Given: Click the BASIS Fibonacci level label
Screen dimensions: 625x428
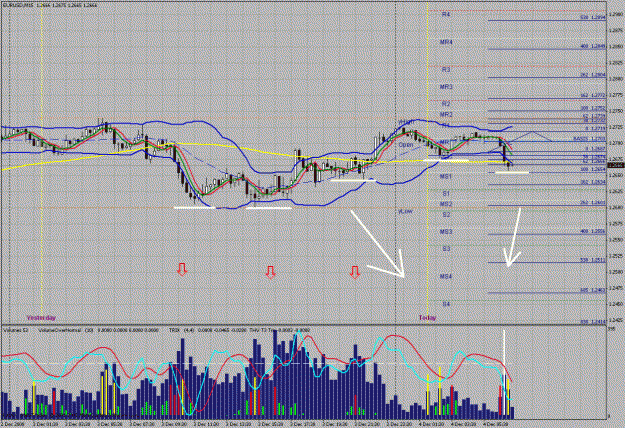Looking at the screenshot, I should click(590, 139).
